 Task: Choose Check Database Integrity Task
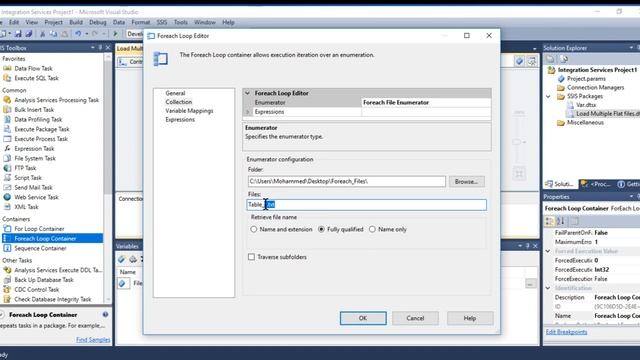coord(53,300)
